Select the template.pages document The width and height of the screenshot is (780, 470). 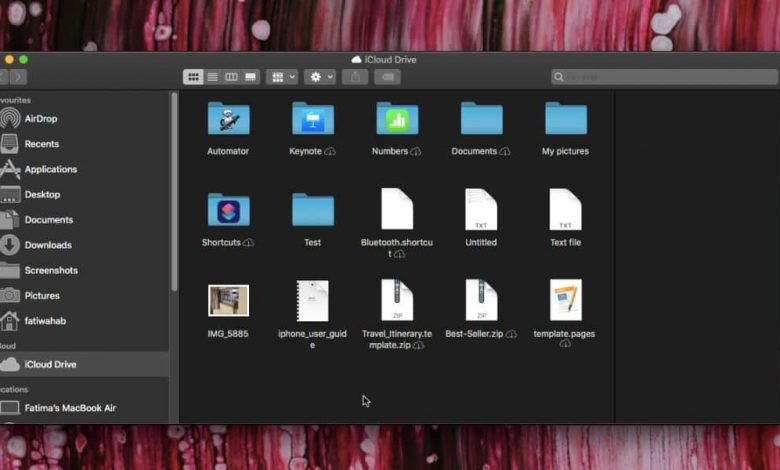pos(566,300)
